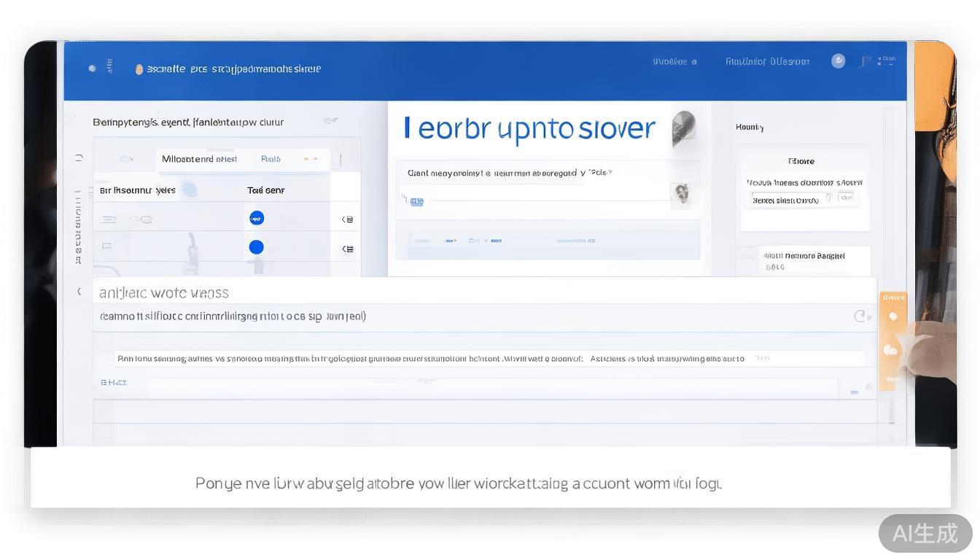Click the list icon in second table row

tap(348, 249)
